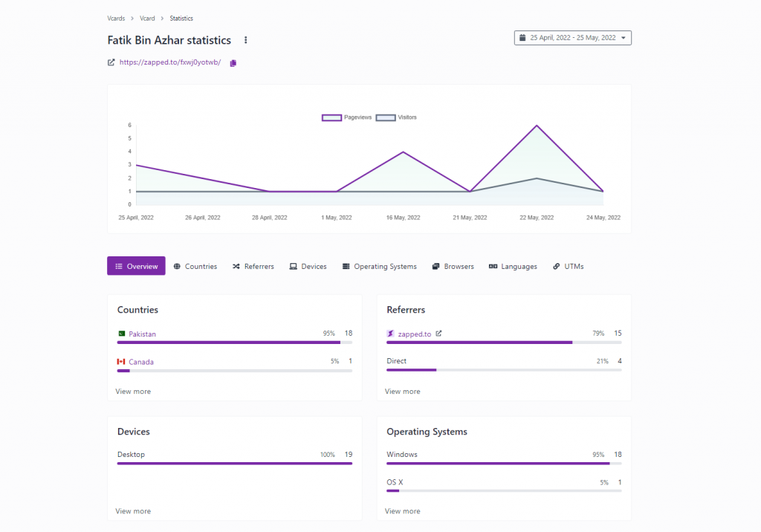Go to Vcards breadcrumb
Viewport: 761px width, 532px height.
(116, 19)
